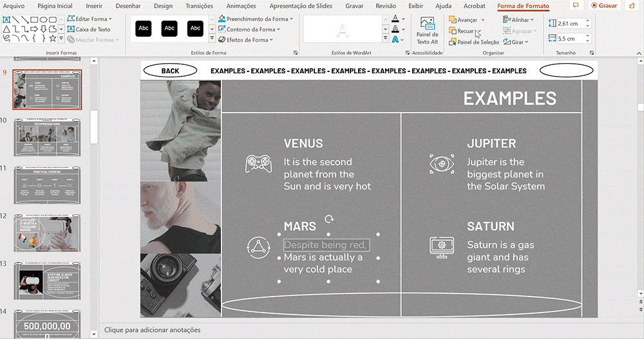Select the left brace shape
Viewport: 644px width, 339px height.
pyautogui.click(x=34, y=39)
